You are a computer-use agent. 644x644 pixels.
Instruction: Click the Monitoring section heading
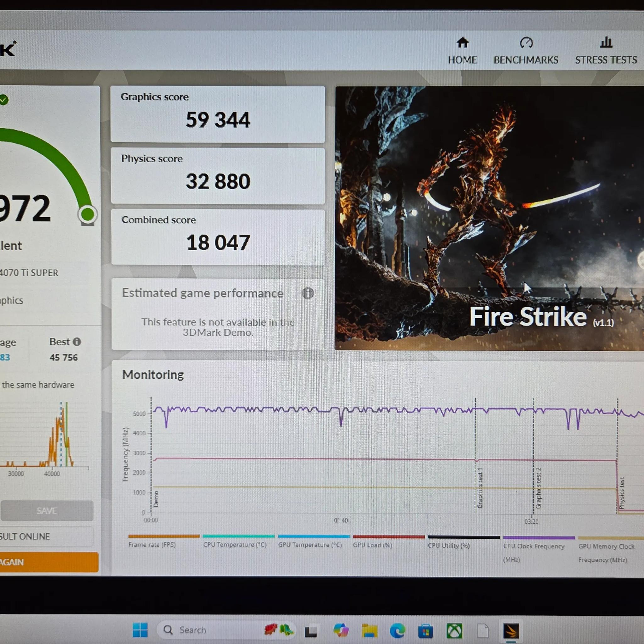pos(153,375)
